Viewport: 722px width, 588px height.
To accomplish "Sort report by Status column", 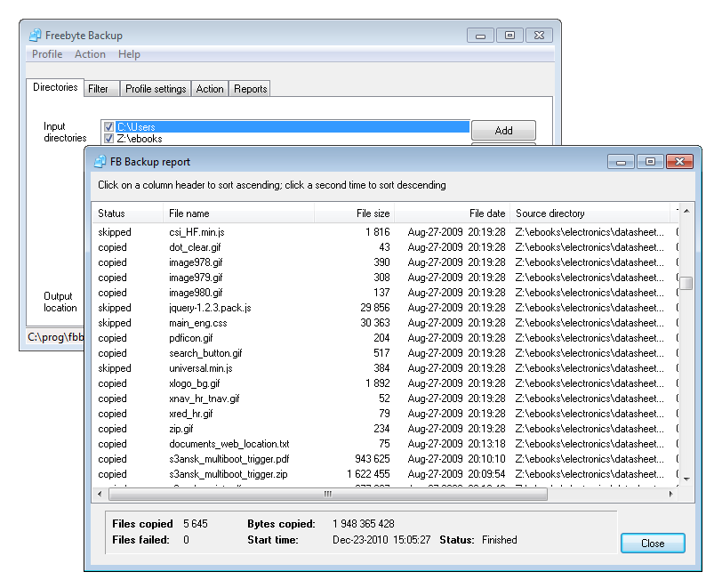I will [x=127, y=213].
